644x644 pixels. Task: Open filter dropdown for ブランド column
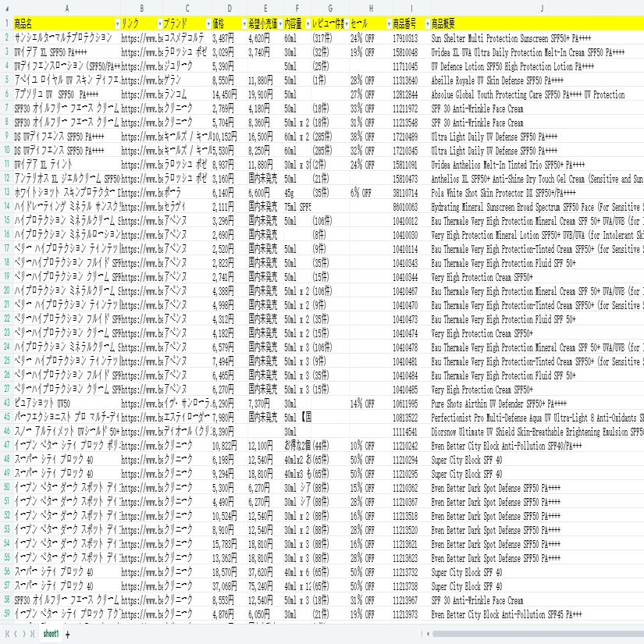coord(208,24)
